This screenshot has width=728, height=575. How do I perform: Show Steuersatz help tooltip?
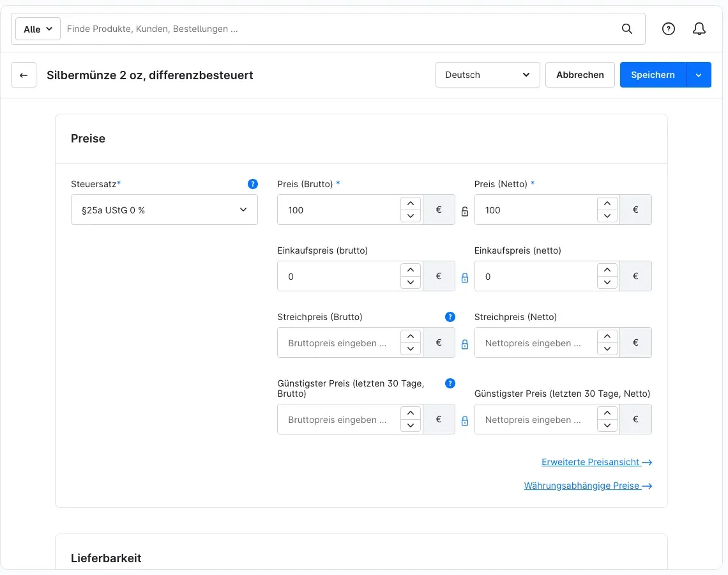pos(253,184)
